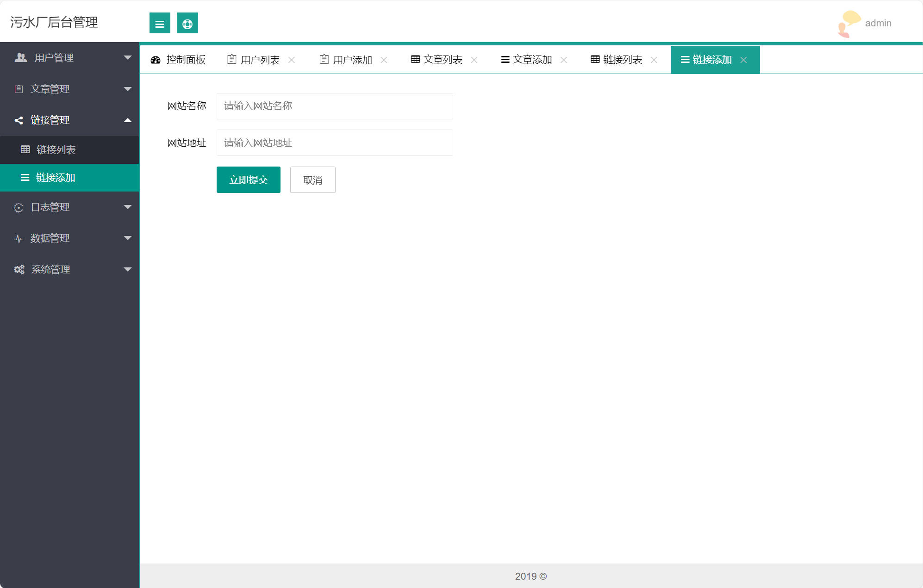Click the hamburger sidebar collapse icon
Screen dimensions: 923x588
coord(160,23)
